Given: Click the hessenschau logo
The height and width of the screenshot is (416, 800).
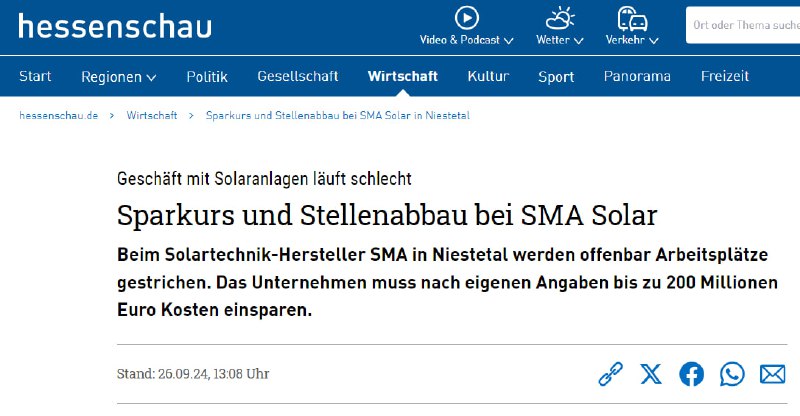Looking at the screenshot, I should click(x=115, y=27).
